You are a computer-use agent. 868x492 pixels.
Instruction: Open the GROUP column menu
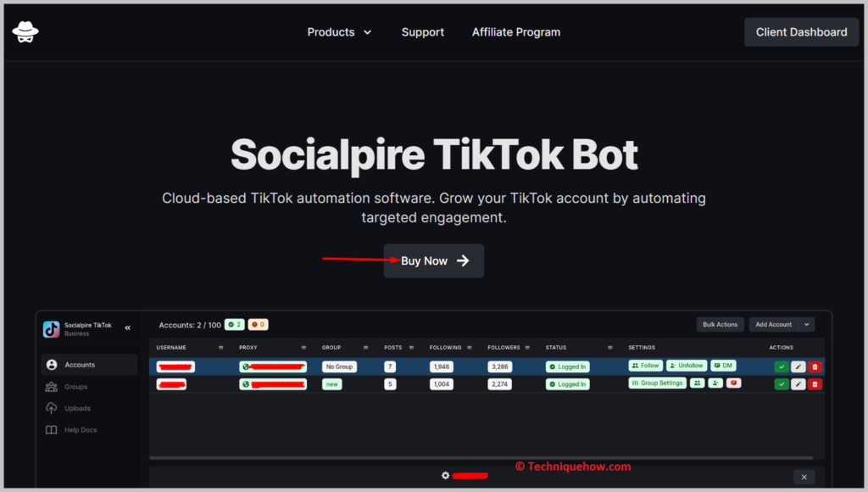pyautogui.click(x=366, y=348)
